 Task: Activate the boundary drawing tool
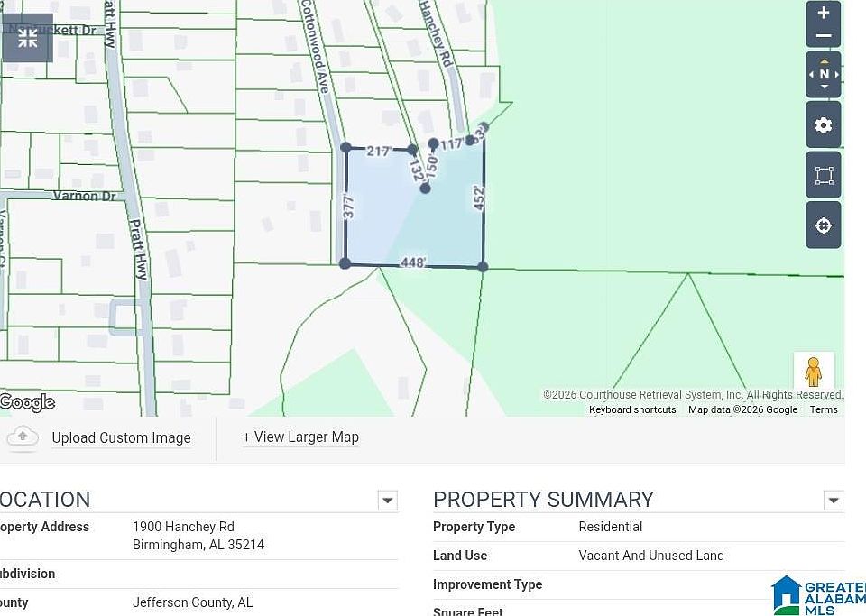pyautogui.click(x=823, y=174)
